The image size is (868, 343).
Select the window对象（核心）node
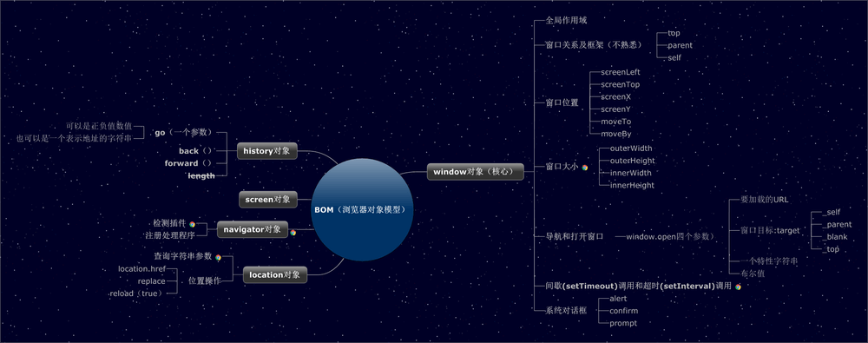tap(476, 172)
